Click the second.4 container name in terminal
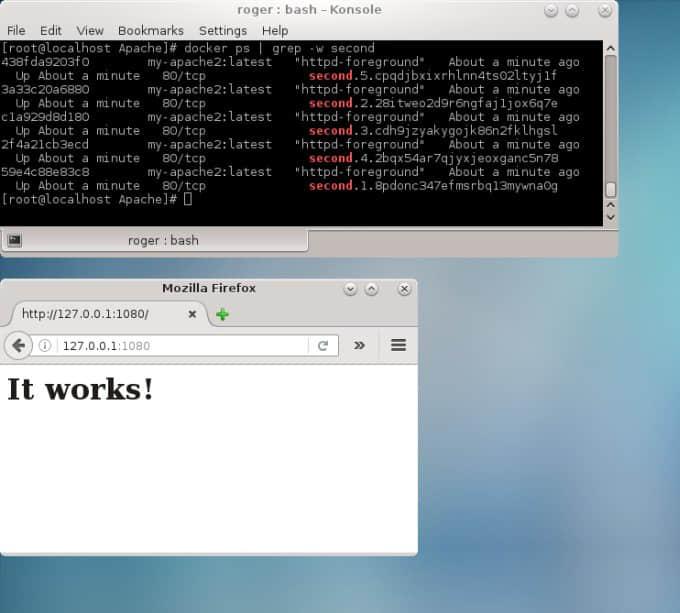680x613 pixels. tap(433, 158)
